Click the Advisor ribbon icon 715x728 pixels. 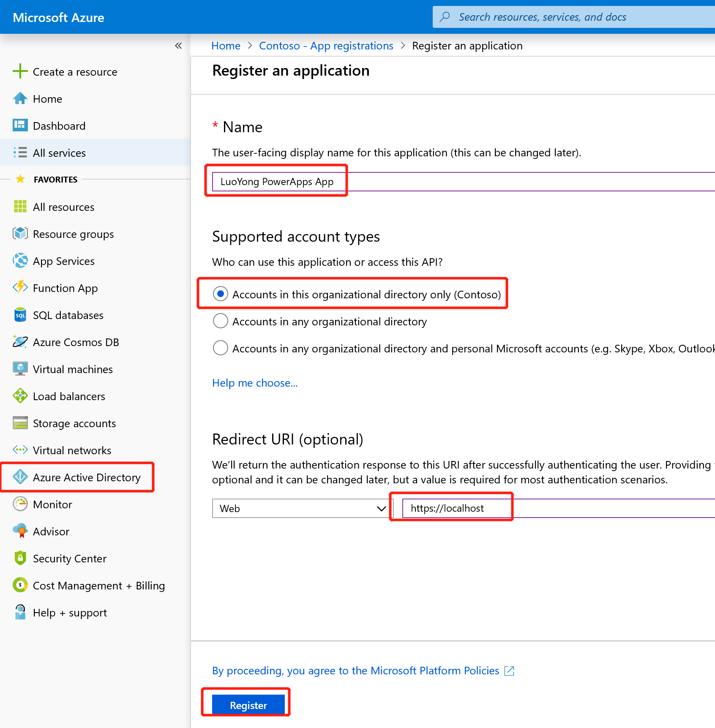coord(20,531)
